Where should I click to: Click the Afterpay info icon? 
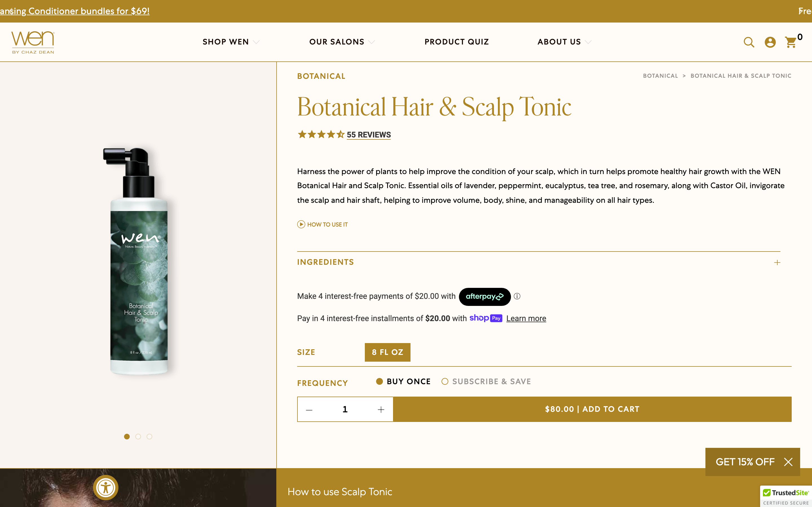click(517, 296)
